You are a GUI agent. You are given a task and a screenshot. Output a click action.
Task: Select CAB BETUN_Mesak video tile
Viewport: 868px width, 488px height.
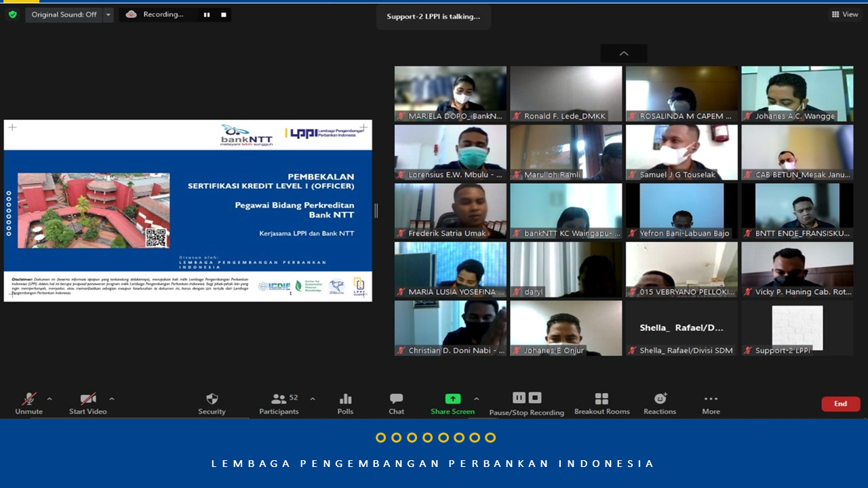pos(797,152)
